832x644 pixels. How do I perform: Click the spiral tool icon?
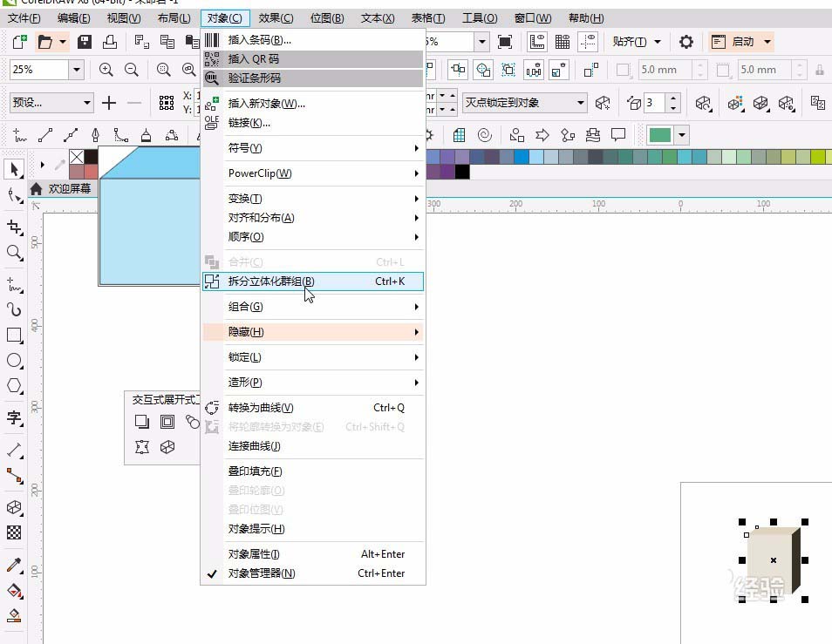pyautogui.click(x=484, y=135)
